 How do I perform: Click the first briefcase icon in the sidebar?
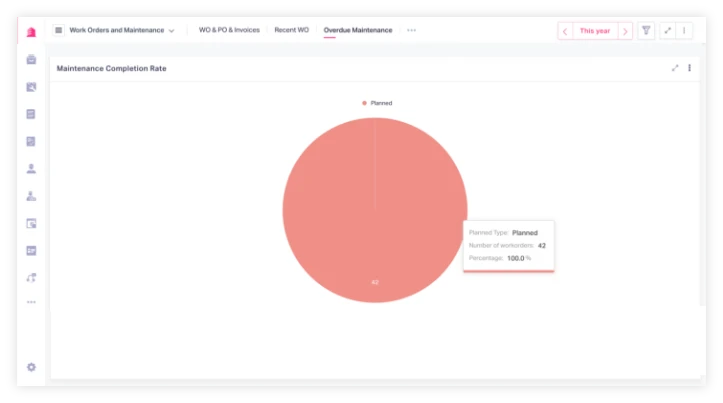click(31, 60)
